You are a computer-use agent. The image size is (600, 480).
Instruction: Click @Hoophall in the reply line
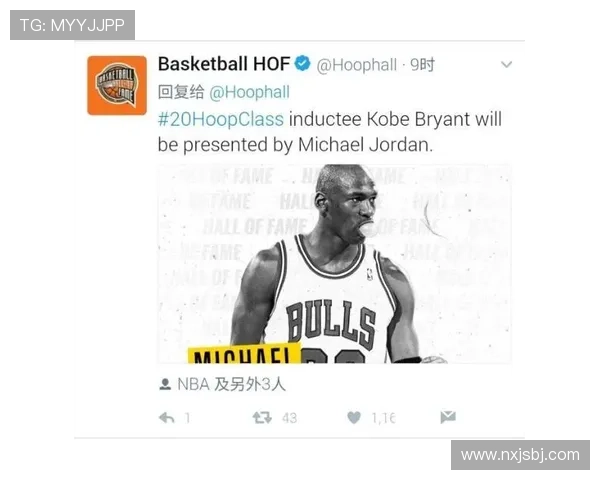249,92
